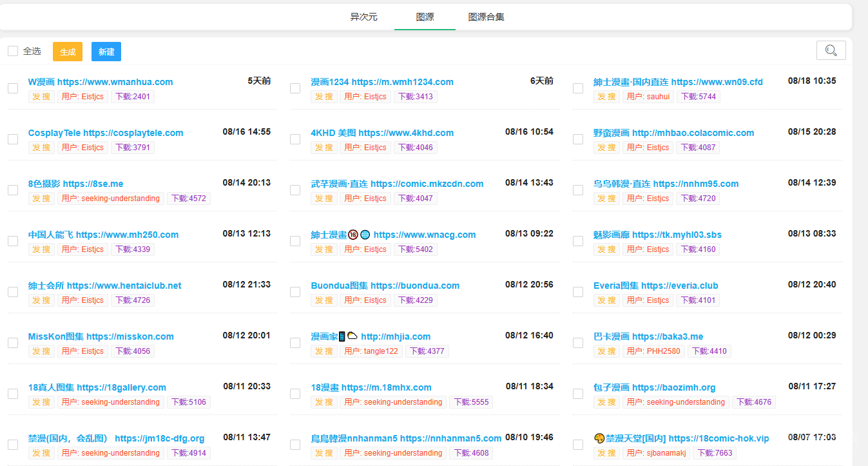Select the 8色摄影 row checkbox
Screen dimensions: 868x466
point(13,190)
